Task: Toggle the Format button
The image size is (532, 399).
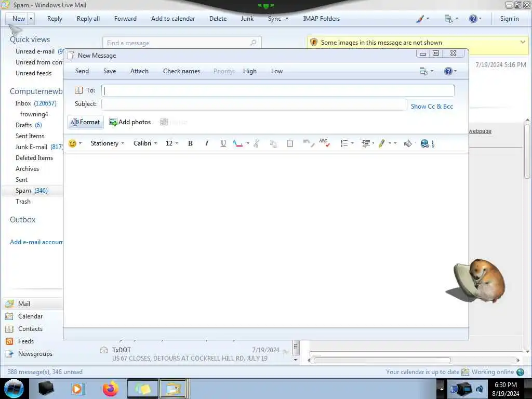Action: point(86,122)
